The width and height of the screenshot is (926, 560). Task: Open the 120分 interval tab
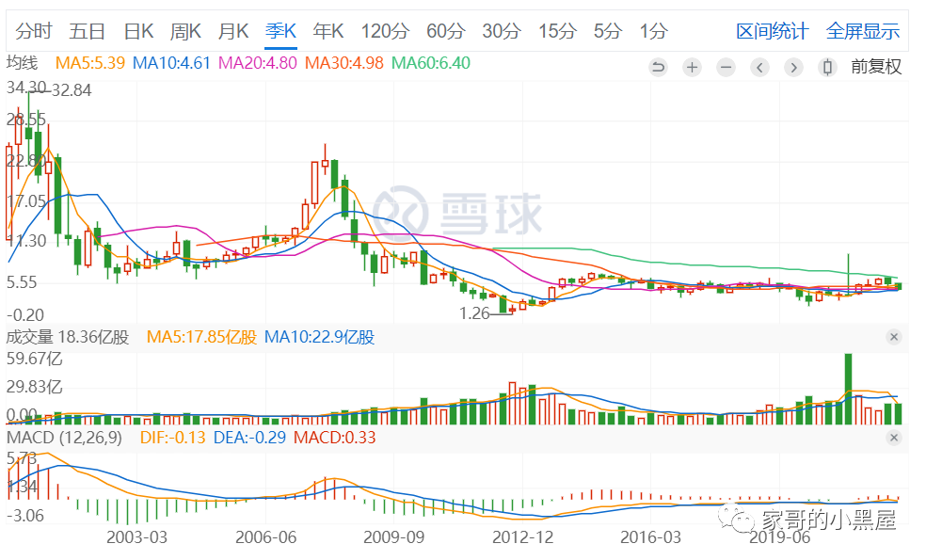385,31
